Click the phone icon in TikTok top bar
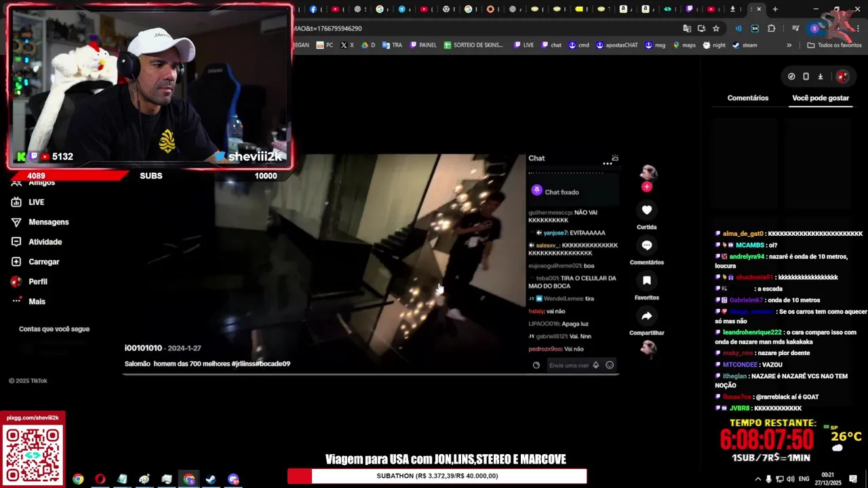 point(806,77)
